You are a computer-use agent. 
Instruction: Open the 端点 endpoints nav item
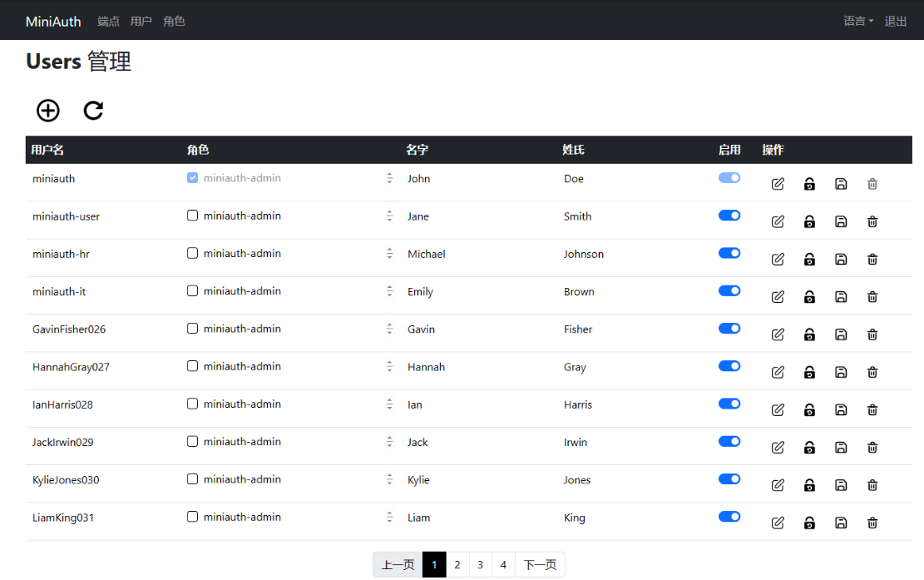point(108,22)
